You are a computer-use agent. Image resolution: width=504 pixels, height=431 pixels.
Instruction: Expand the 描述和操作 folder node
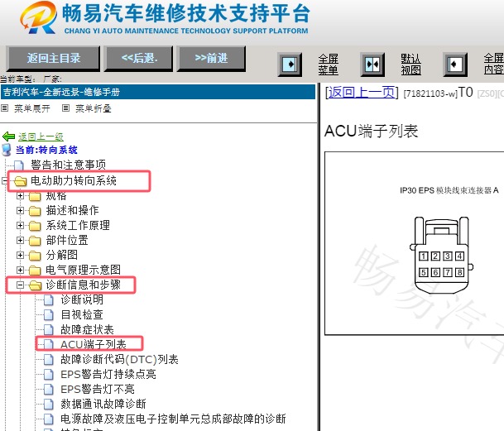click(20, 210)
